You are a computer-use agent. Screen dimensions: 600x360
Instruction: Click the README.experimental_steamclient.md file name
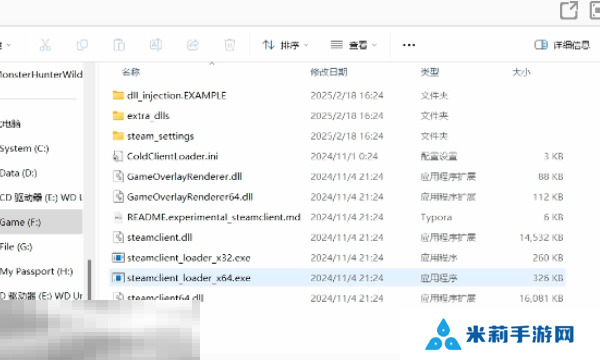point(214,217)
